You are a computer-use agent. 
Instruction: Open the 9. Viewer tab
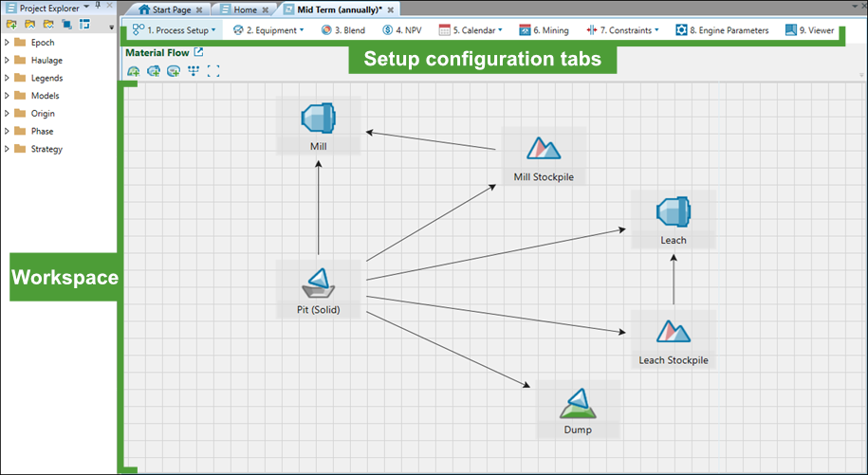(x=810, y=30)
